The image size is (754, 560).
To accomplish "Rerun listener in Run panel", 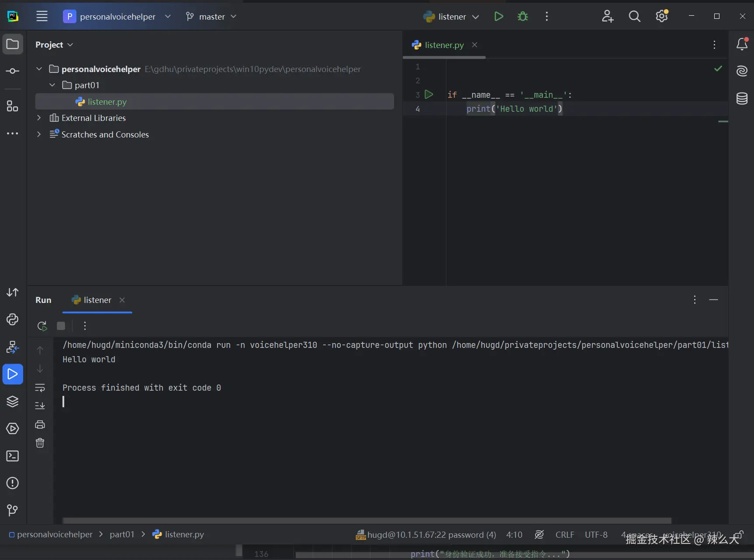I will pyautogui.click(x=42, y=326).
